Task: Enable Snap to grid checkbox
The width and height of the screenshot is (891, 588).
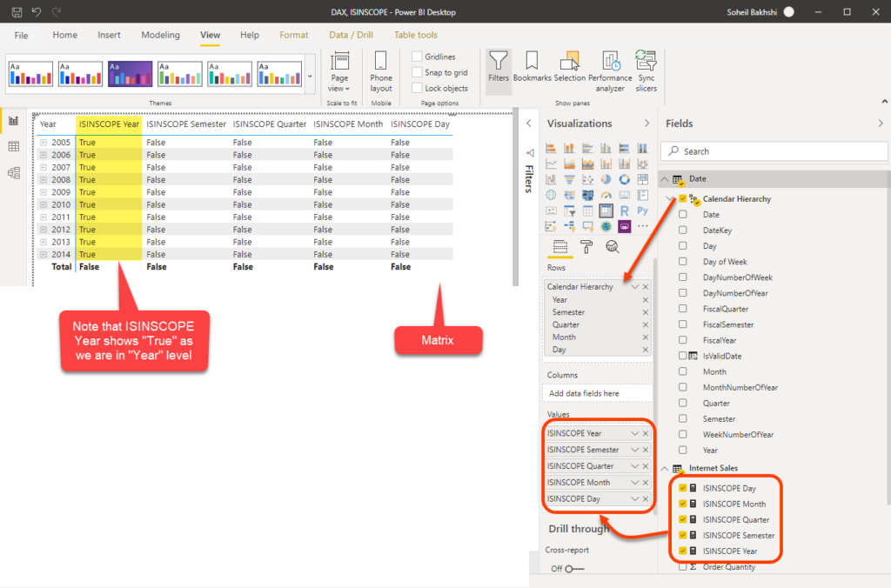Action: click(417, 72)
